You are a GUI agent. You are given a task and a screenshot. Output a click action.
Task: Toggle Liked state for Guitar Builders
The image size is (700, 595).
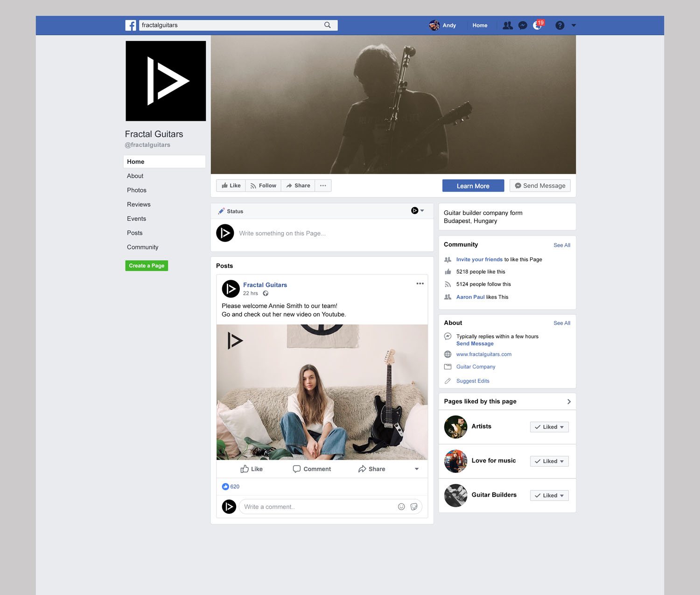point(549,496)
